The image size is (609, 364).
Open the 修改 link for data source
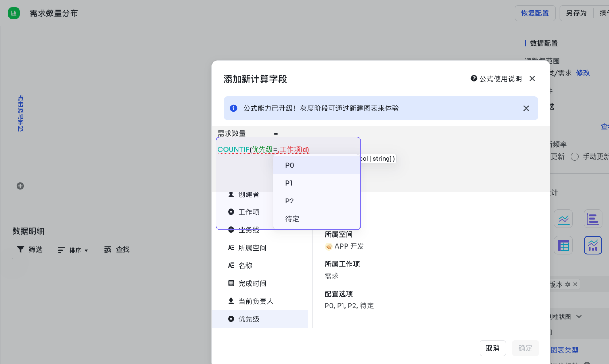pos(583,73)
